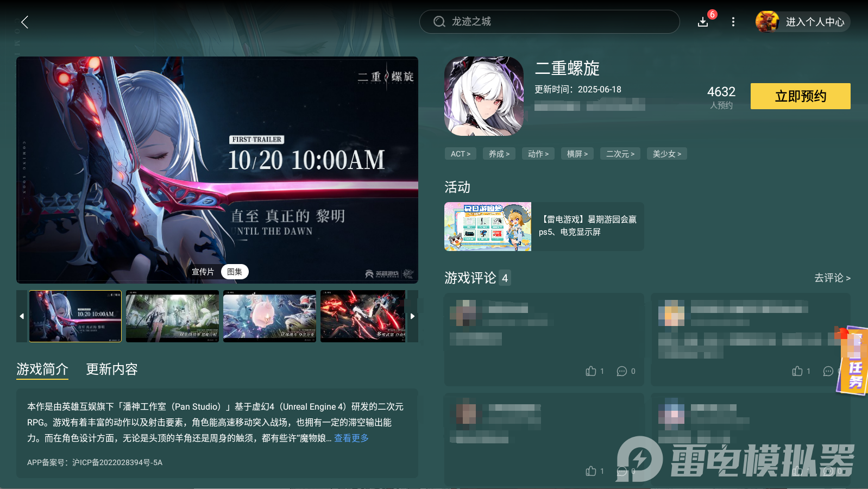This screenshot has width=868, height=489.
Task: Click the 二重螺旋 game app icon
Action: tap(484, 96)
